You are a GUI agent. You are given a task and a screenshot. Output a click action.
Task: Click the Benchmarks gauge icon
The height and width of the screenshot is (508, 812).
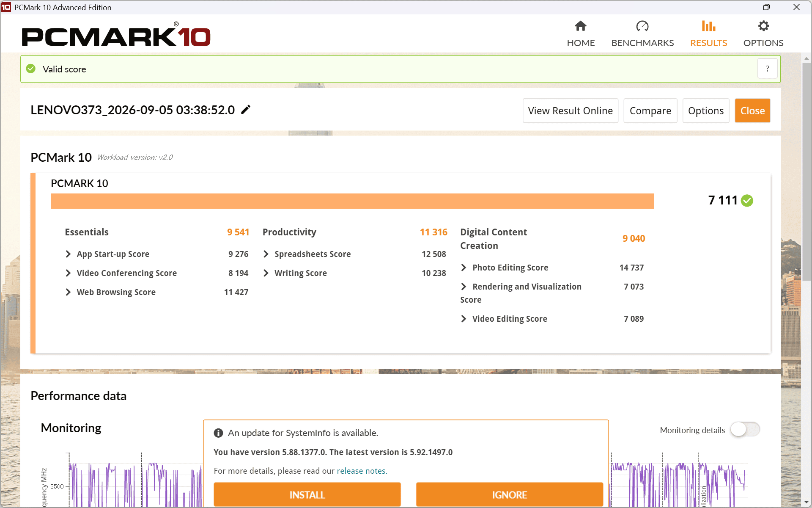coord(642,26)
